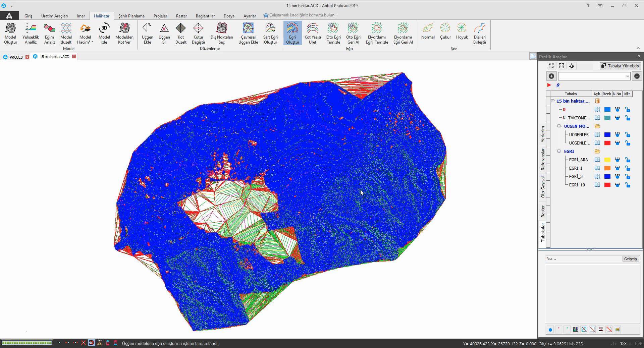Pick the Üçgen Sil tool
The height and width of the screenshot is (348, 644).
click(164, 33)
